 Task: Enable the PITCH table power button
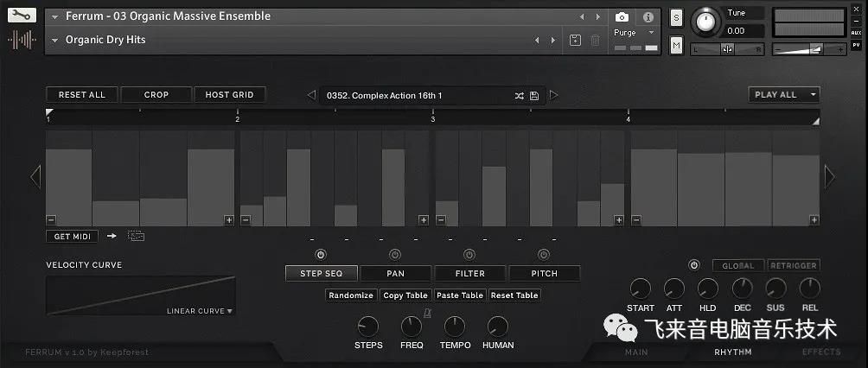pyautogui.click(x=544, y=255)
